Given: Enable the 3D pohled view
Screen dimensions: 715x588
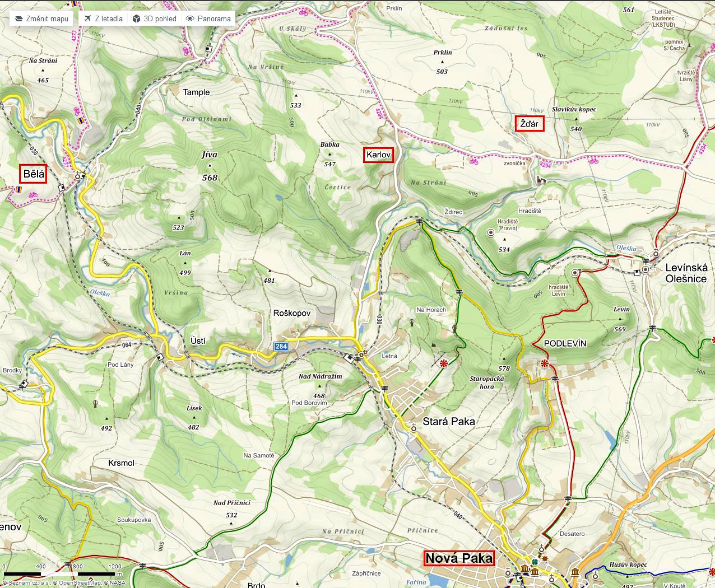Looking at the screenshot, I should pos(154,18).
